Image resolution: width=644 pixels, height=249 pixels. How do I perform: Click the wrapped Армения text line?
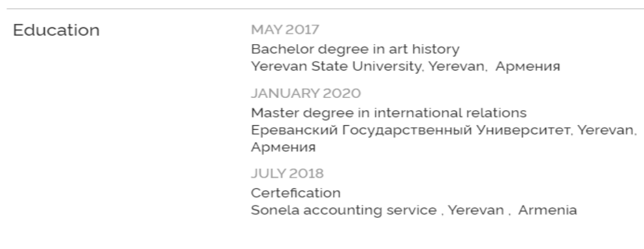click(x=283, y=147)
